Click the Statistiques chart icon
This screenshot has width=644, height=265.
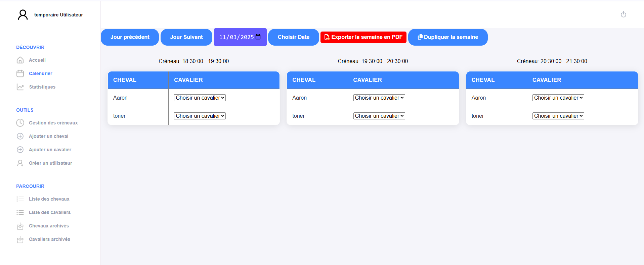(x=20, y=87)
